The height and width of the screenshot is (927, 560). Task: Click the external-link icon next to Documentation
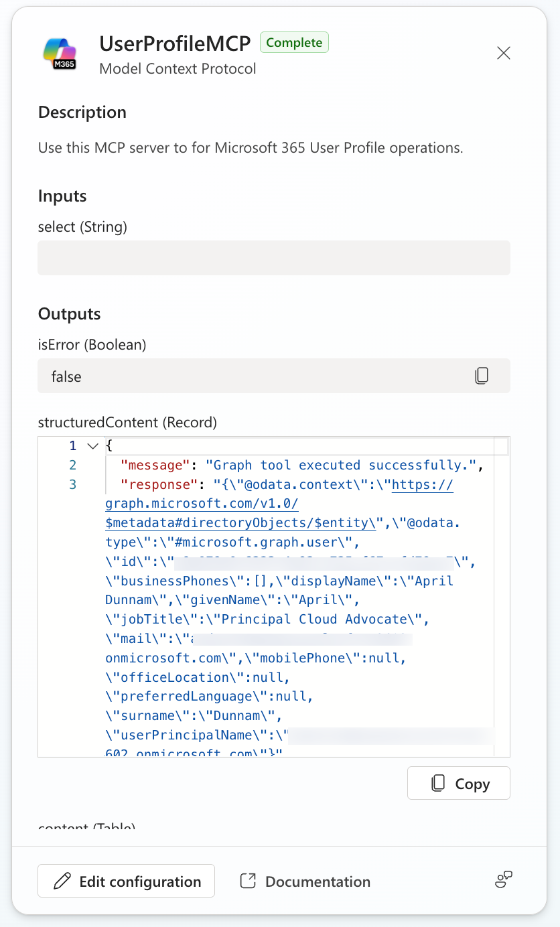(248, 881)
